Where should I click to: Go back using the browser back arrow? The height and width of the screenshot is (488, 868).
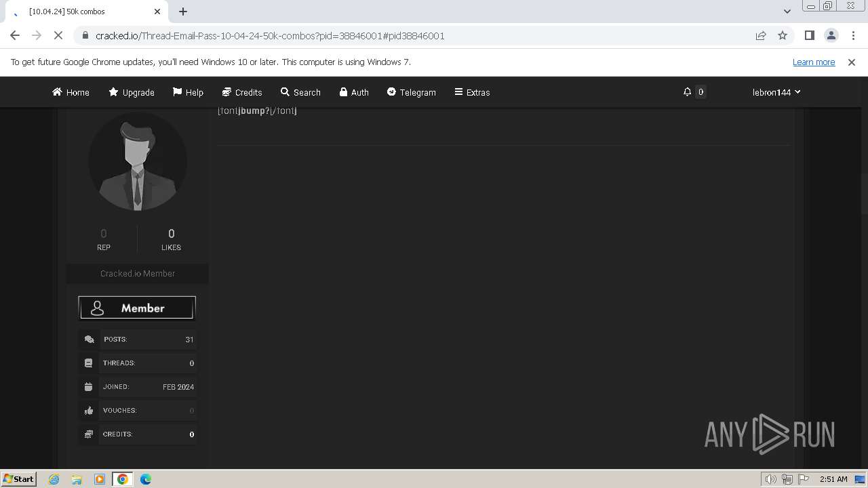pos(15,35)
